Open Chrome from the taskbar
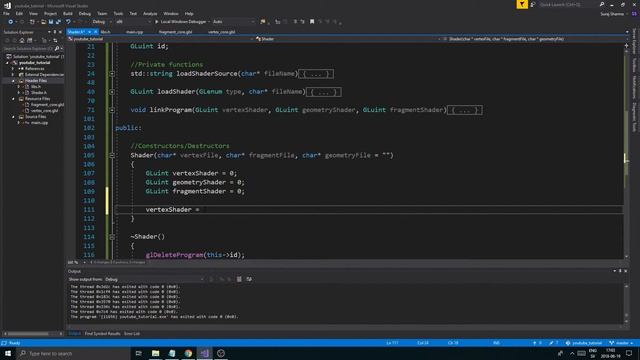The height and width of the screenshot is (360, 640). [188, 353]
